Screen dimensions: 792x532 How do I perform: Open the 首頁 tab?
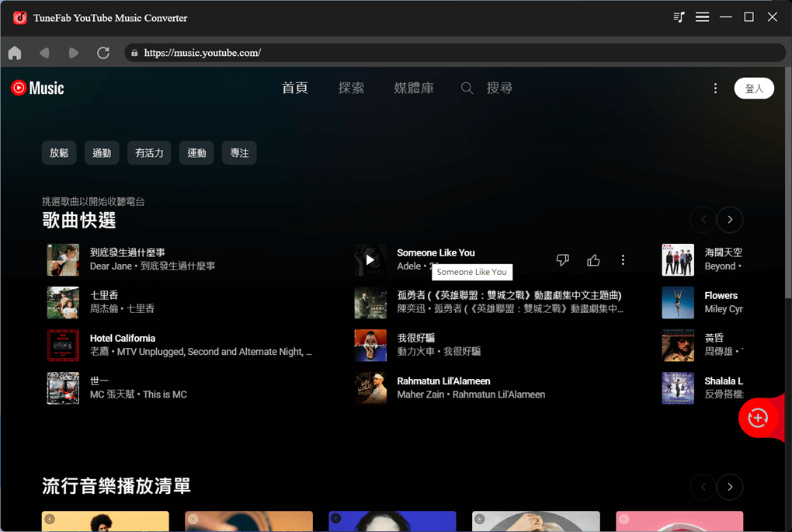pos(294,88)
